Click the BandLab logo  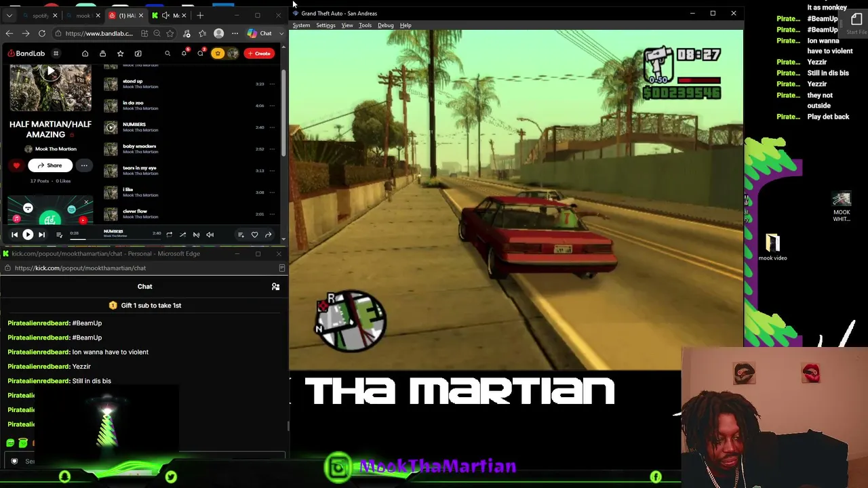point(26,54)
